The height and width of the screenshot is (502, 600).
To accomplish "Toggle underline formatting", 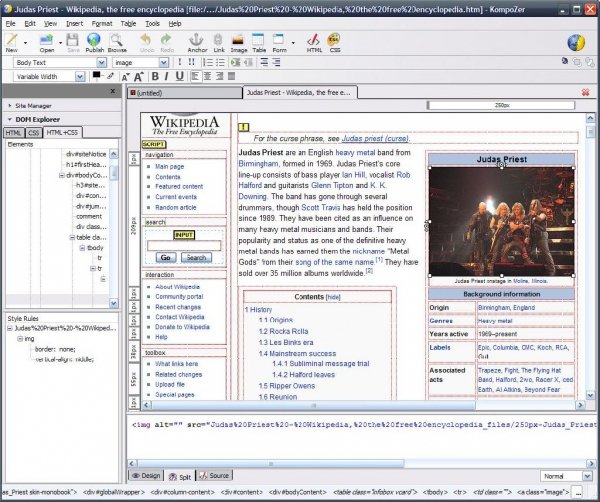I will (x=179, y=77).
